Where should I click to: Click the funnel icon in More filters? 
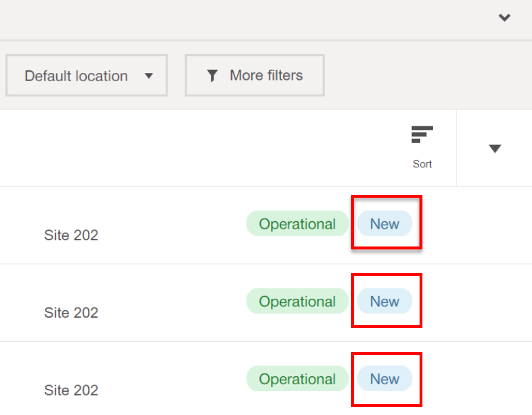(212, 76)
